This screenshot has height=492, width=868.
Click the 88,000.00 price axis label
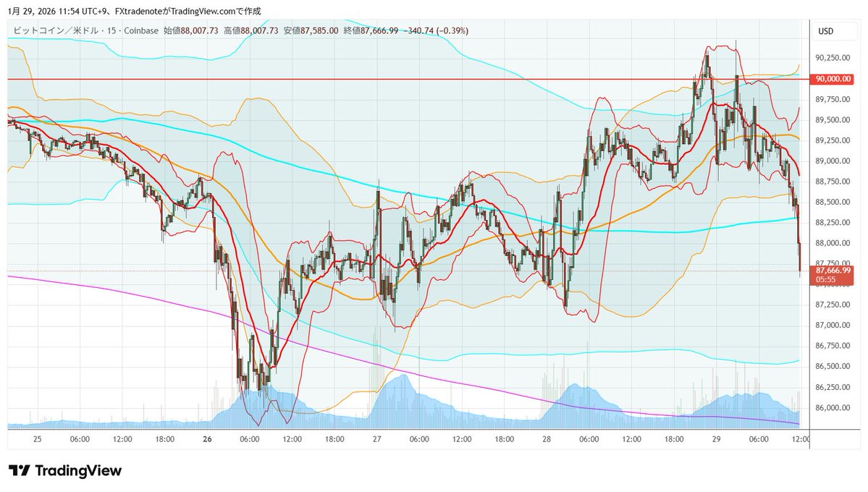pos(833,242)
